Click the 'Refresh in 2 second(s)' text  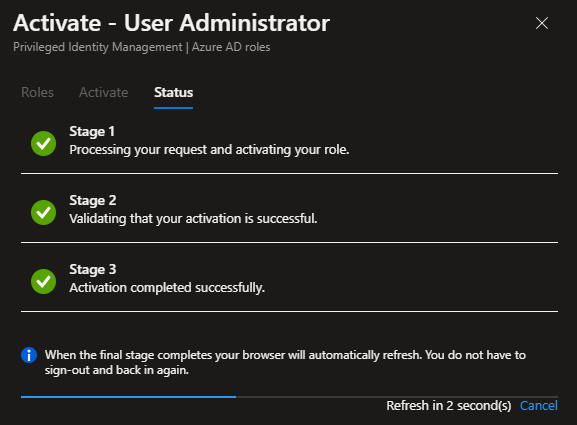click(x=449, y=405)
